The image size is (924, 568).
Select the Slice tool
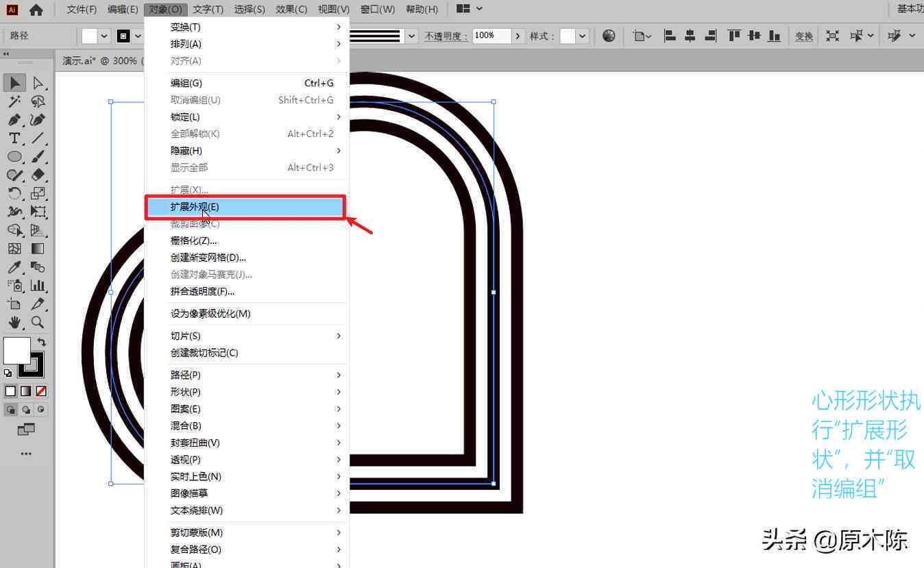38,304
